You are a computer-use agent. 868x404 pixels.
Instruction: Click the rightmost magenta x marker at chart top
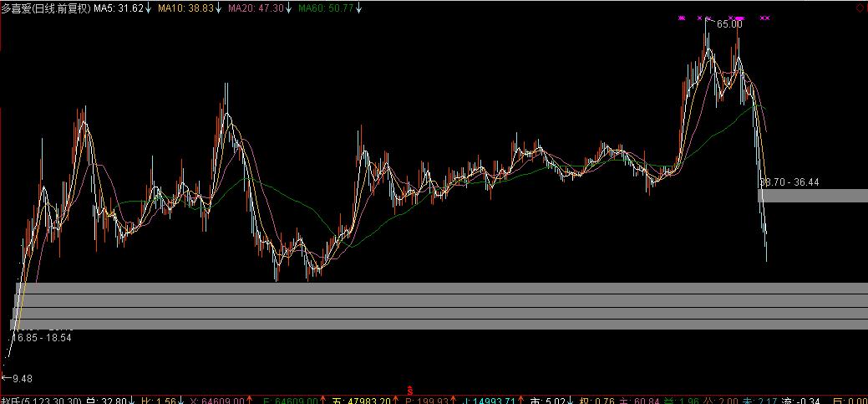[x=765, y=18]
